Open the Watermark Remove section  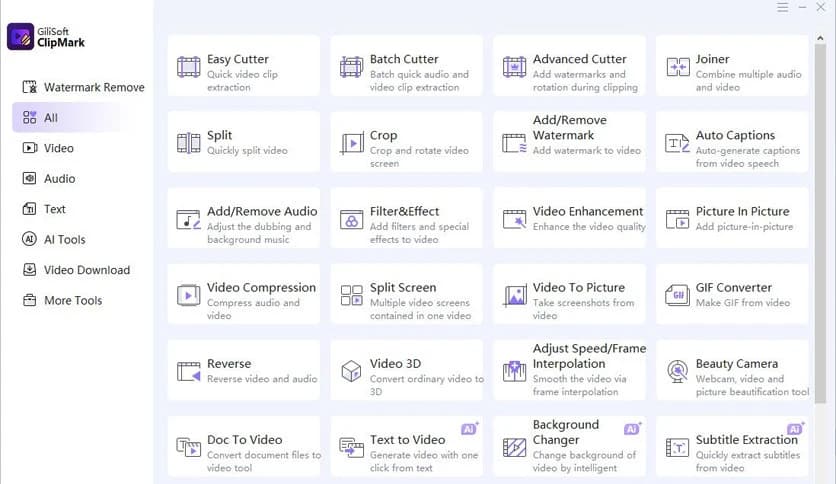[83, 87]
